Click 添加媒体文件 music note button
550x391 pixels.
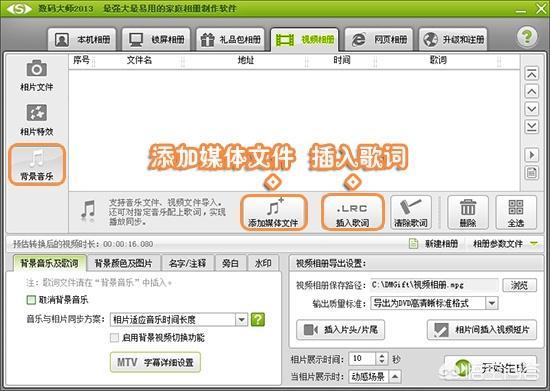[x=273, y=213]
